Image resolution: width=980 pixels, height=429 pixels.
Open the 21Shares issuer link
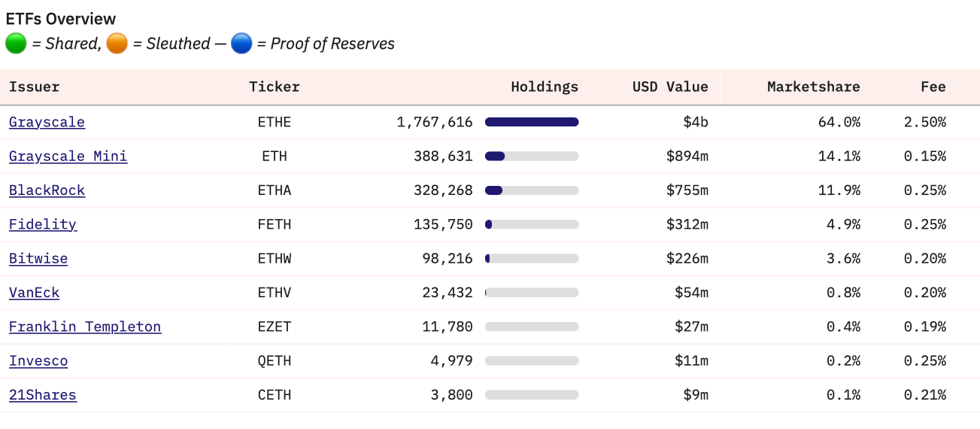pos(42,395)
